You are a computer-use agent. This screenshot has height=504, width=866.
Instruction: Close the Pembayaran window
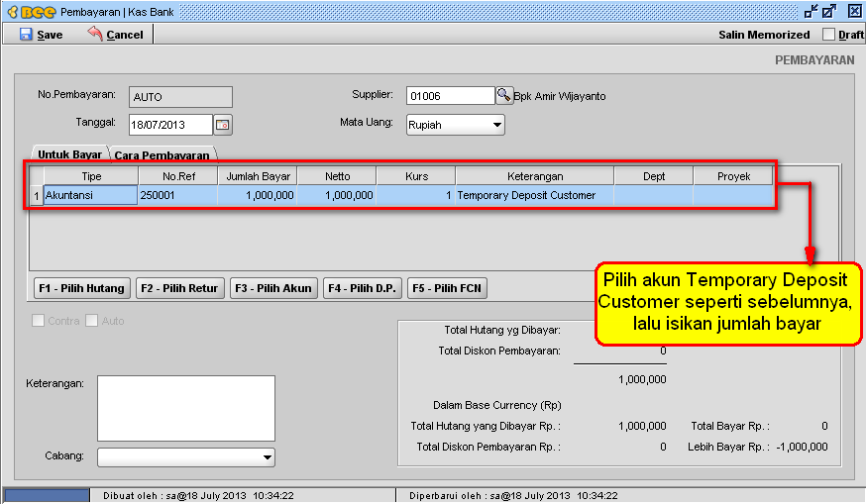854,11
